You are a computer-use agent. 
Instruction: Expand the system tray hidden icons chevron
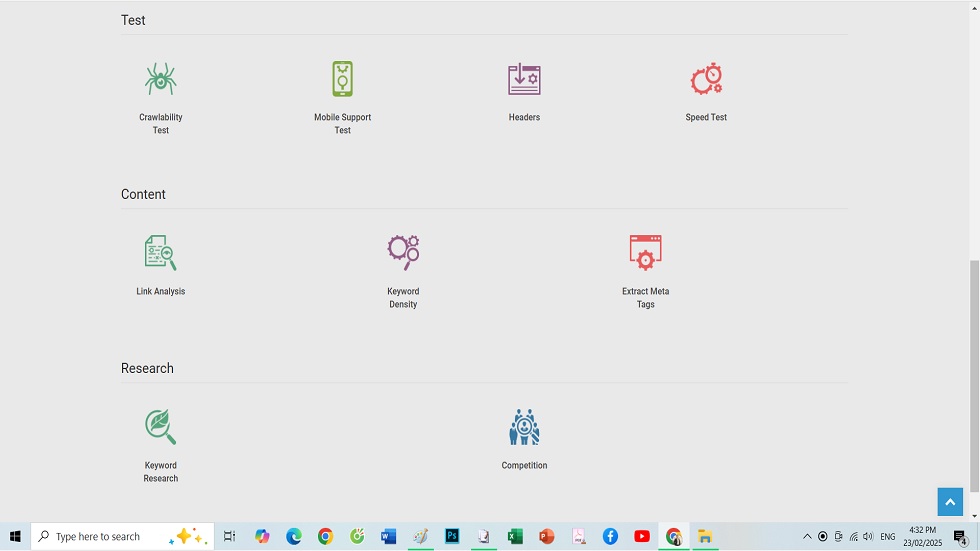[x=807, y=537]
